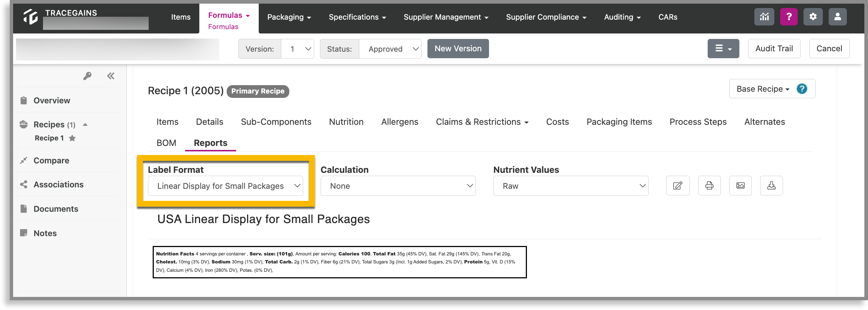The width and height of the screenshot is (868, 310).
Task: Switch to the Nutrition tab
Action: coord(346,122)
